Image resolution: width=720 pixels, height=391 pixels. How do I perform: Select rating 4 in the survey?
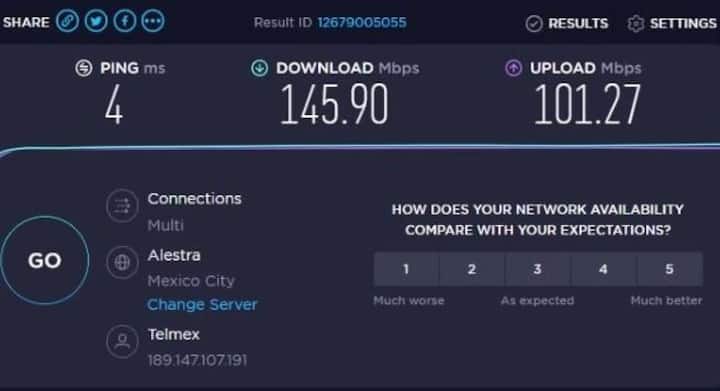coord(603,269)
